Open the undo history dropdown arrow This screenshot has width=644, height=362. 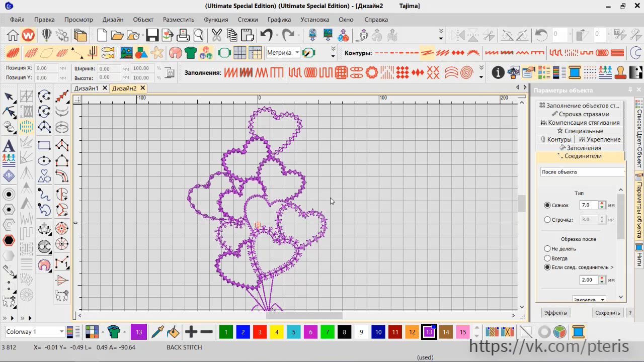[x=277, y=35]
